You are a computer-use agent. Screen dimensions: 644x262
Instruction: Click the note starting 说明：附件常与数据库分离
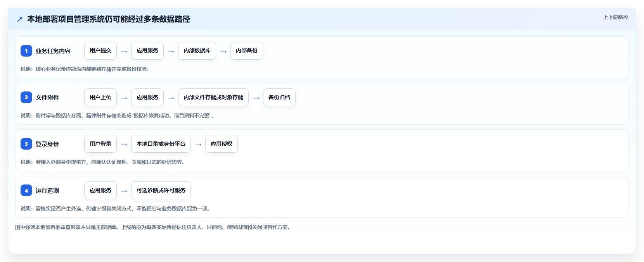tap(117, 115)
